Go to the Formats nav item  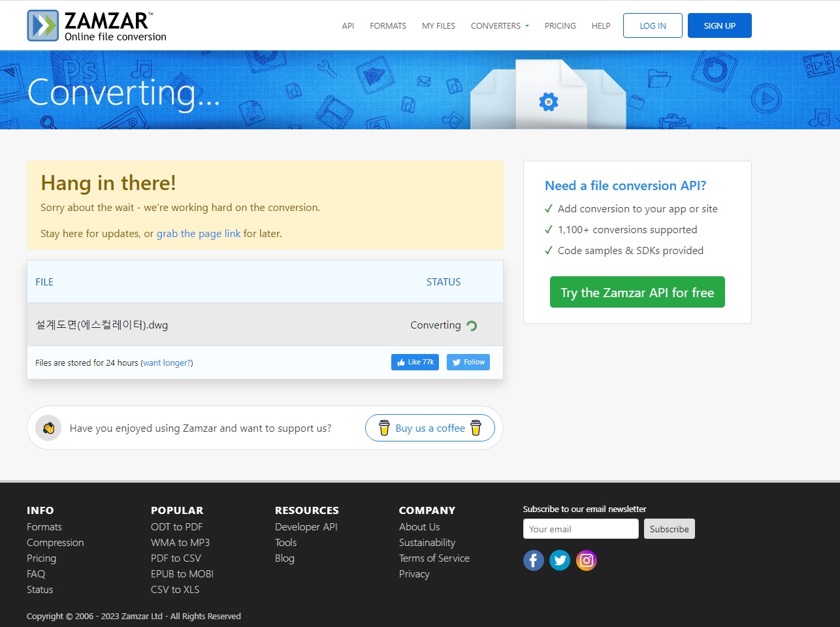pyautogui.click(x=388, y=26)
